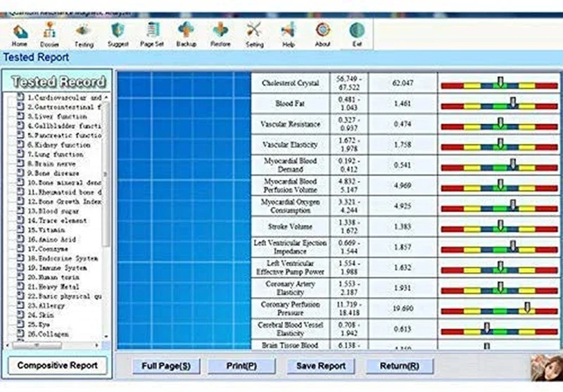Screen dimensions: 563x392
Task: Open the Setting toolbar icon
Action: [x=255, y=34]
